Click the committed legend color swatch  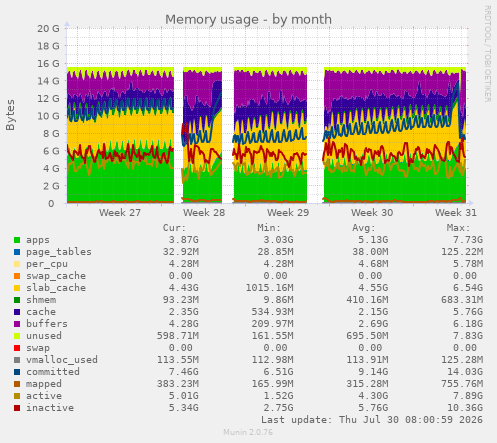coord(17,372)
